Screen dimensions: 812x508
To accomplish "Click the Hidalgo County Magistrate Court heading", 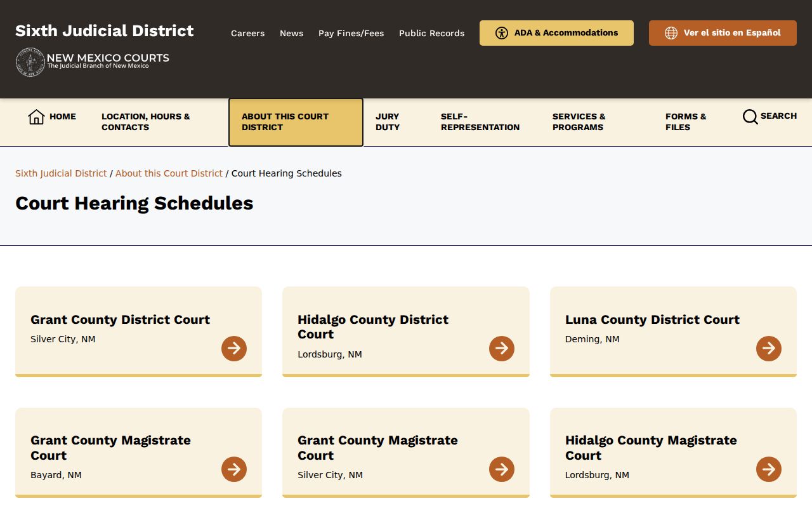I will [x=651, y=448].
